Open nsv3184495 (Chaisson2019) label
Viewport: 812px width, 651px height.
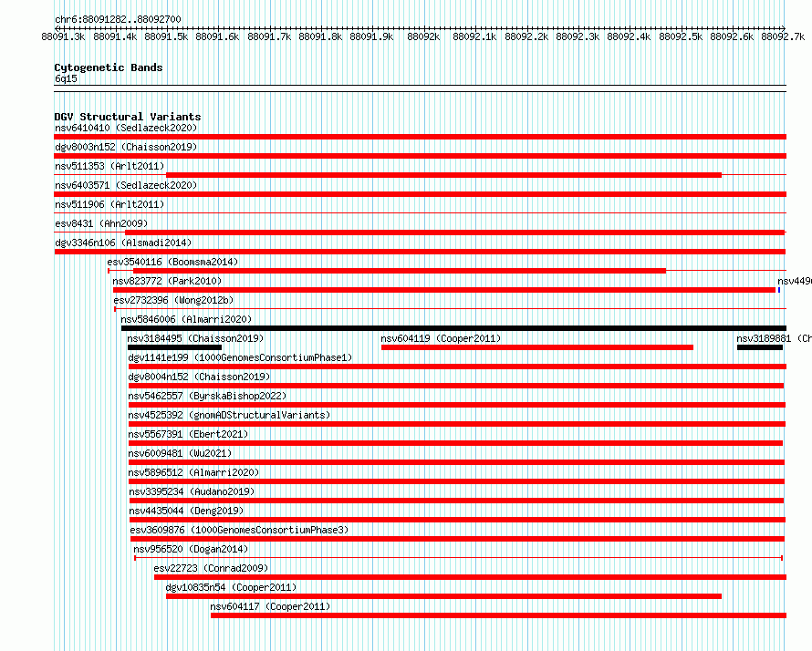click(x=195, y=338)
